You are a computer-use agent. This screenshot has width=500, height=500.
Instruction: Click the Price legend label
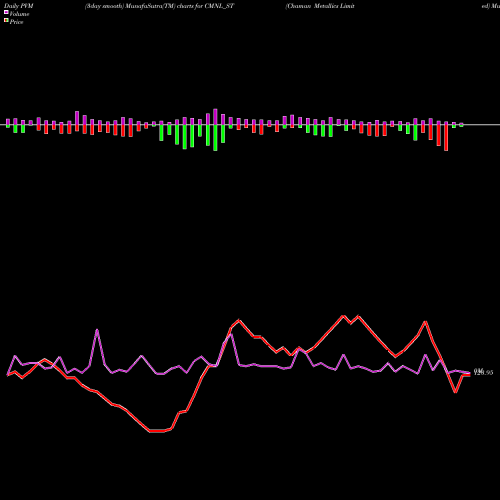16,22
